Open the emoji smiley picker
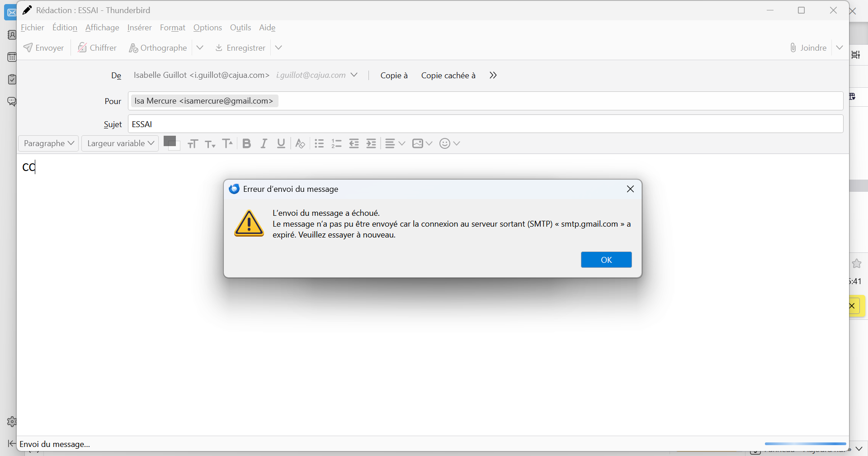This screenshot has width=868, height=456. tap(450, 143)
